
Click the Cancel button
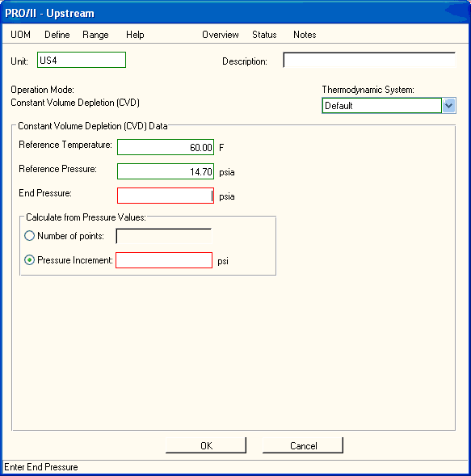(303, 445)
